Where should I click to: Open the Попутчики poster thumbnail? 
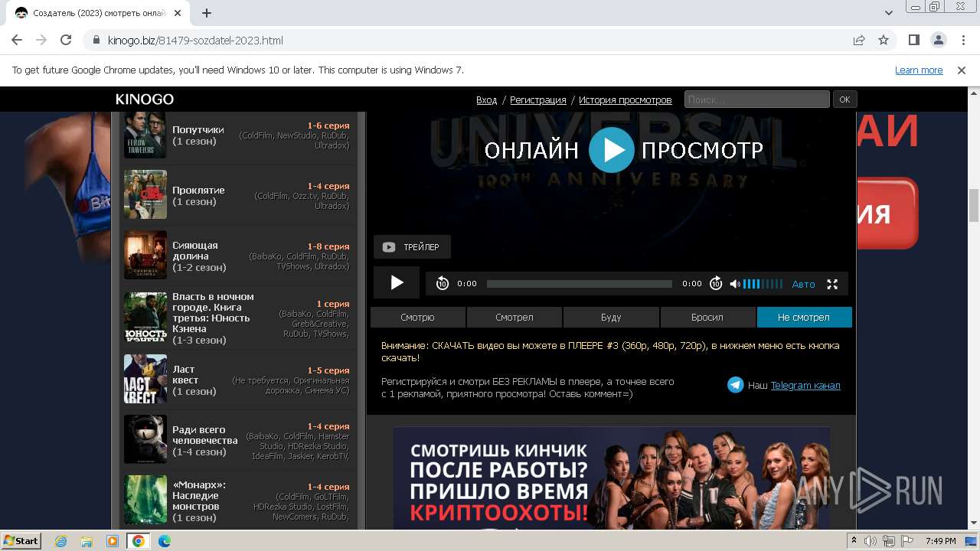(145, 134)
